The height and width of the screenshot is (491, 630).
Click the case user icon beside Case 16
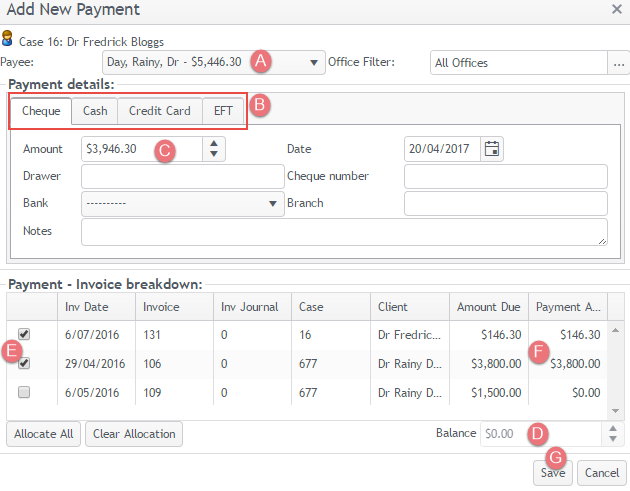click(8, 40)
